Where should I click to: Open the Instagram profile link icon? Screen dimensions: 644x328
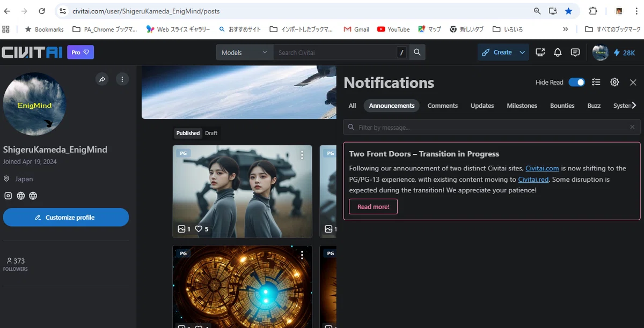tap(8, 196)
